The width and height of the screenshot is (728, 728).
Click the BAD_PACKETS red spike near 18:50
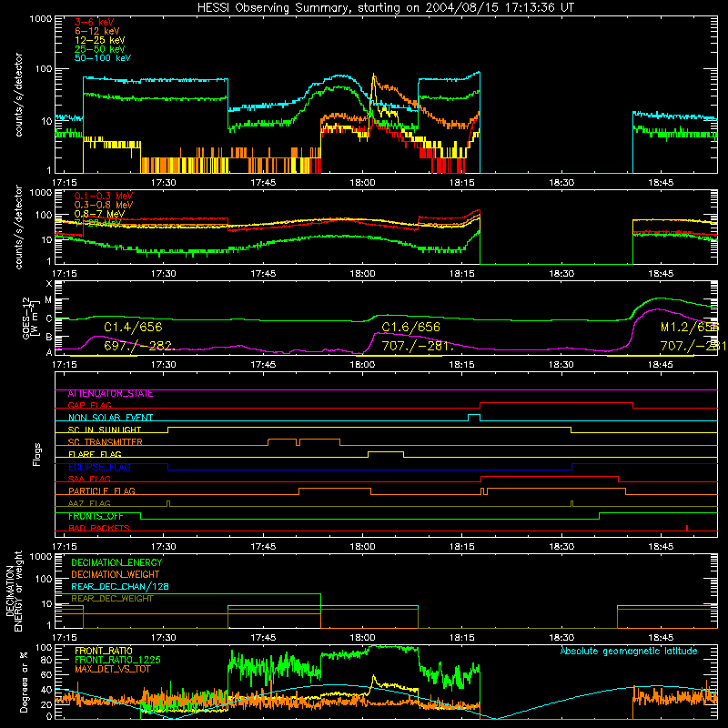pyautogui.click(x=687, y=528)
